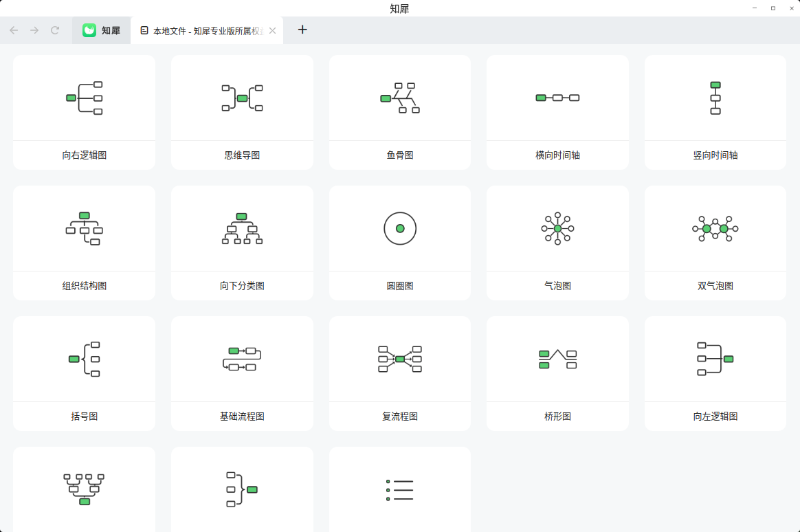Click the 复流程图 label

click(400, 417)
